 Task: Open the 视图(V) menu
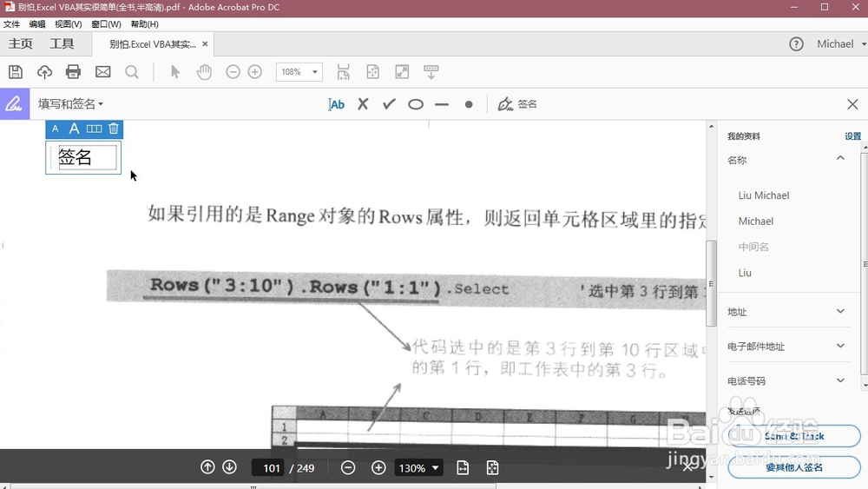68,24
